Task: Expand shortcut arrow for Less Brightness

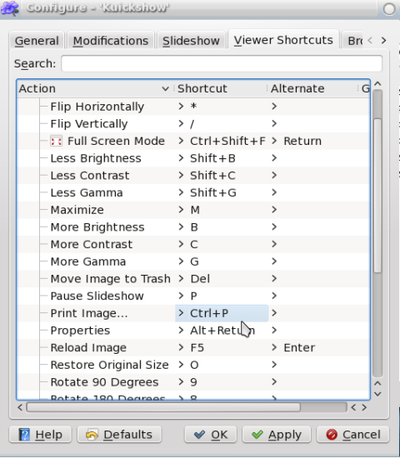Action: click(181, 158)
